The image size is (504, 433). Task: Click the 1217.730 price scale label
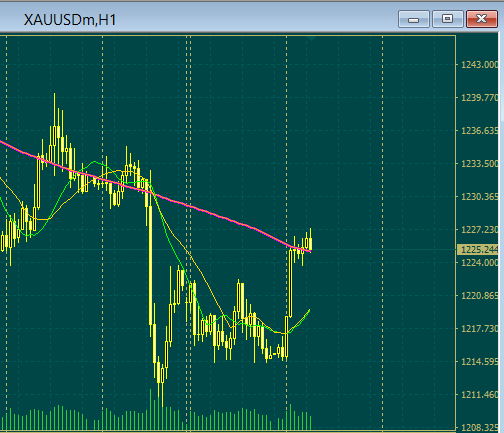[479, 329]
